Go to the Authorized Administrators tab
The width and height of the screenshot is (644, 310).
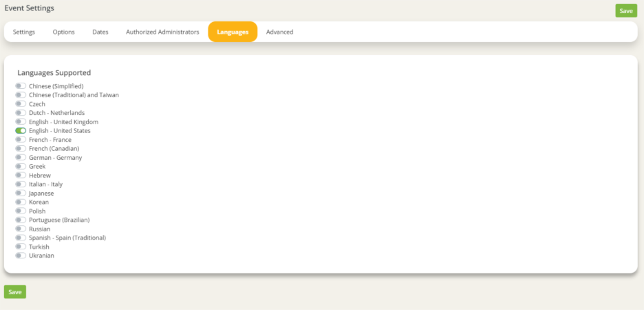162,32
